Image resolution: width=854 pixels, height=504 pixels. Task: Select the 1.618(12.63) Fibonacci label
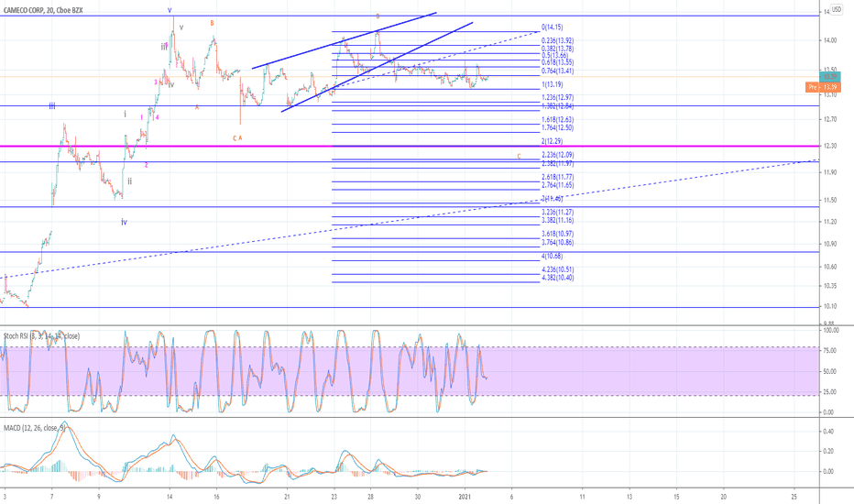pos(557,120)
